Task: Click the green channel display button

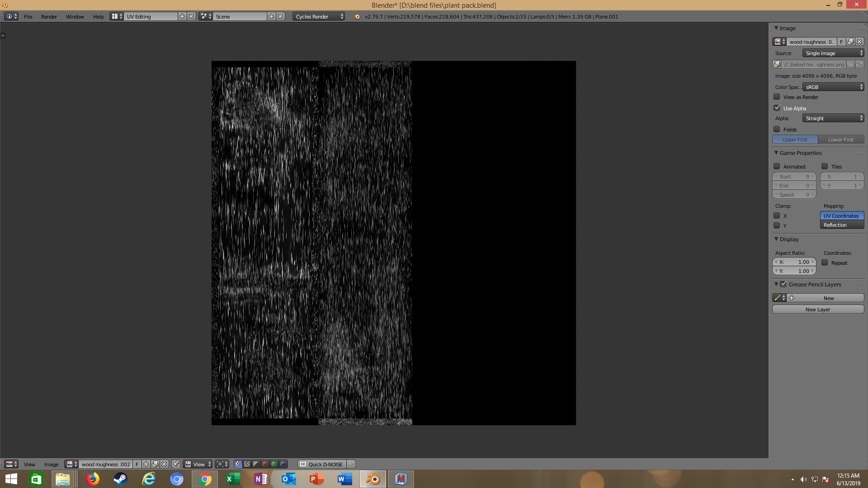Action: point(274,464)
